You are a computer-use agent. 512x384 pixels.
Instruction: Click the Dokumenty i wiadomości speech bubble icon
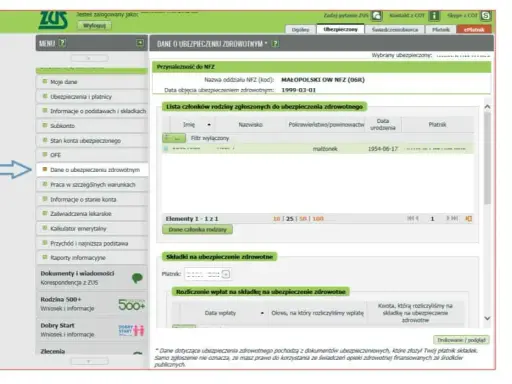(137, 278)
